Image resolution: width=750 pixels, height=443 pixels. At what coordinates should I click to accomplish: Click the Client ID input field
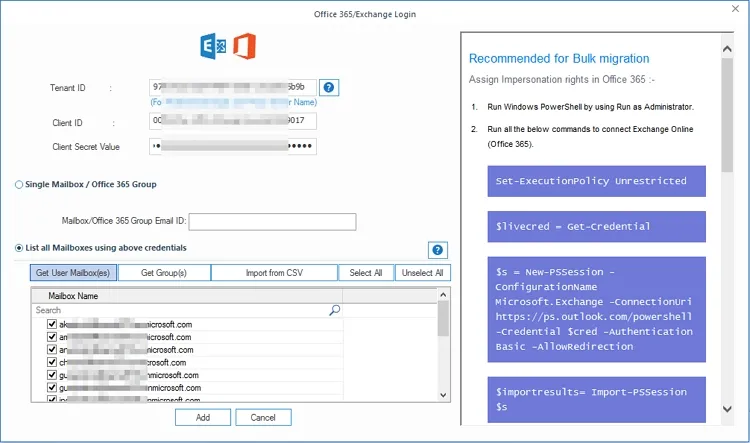(232, 121)
